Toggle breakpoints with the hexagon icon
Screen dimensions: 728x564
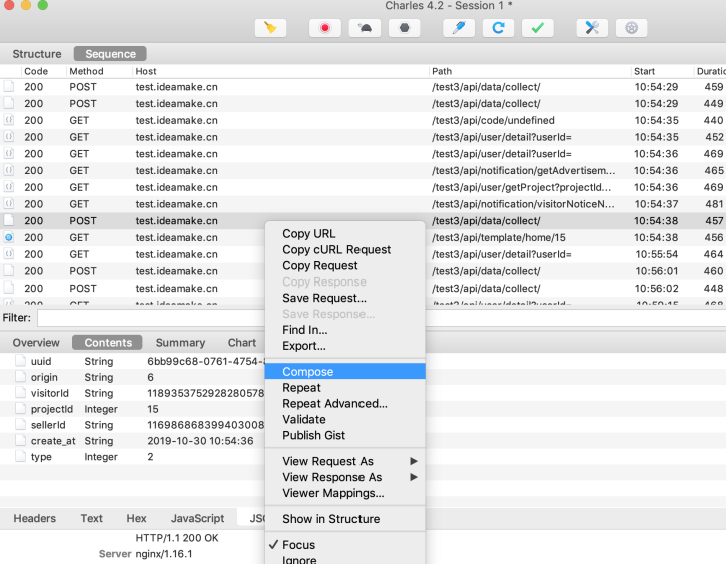pyautogui.click(x=404, y=28)
